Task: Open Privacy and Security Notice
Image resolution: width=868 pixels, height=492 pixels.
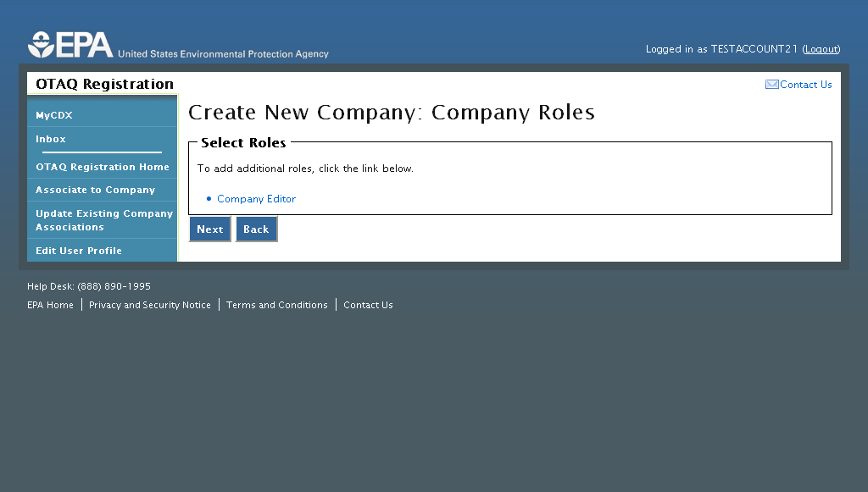Action: pos(150,305)
